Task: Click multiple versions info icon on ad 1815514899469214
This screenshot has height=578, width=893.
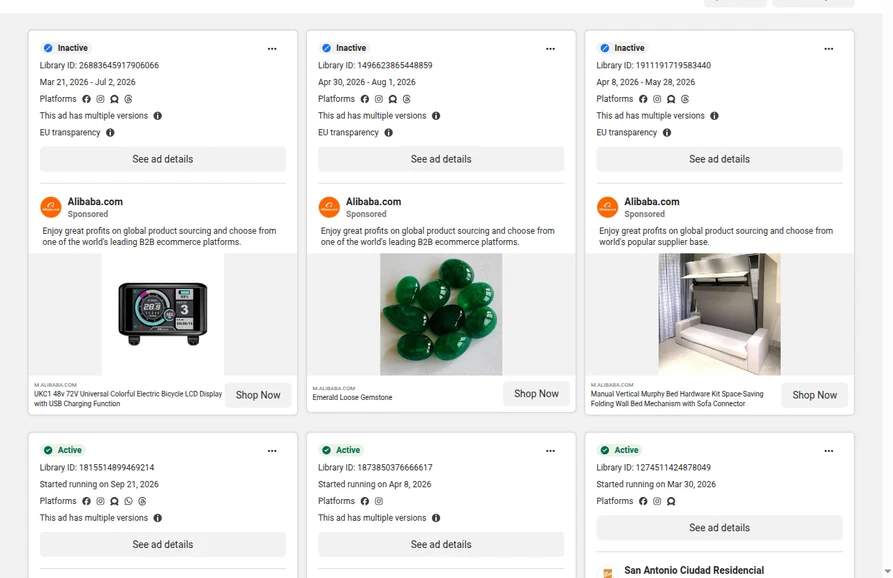Action: [x=158, y=518]
